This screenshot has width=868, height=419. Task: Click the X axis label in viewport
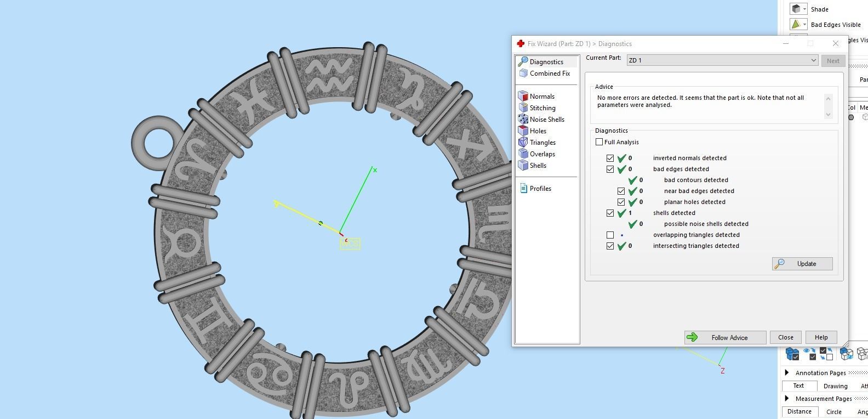[375, 170]
